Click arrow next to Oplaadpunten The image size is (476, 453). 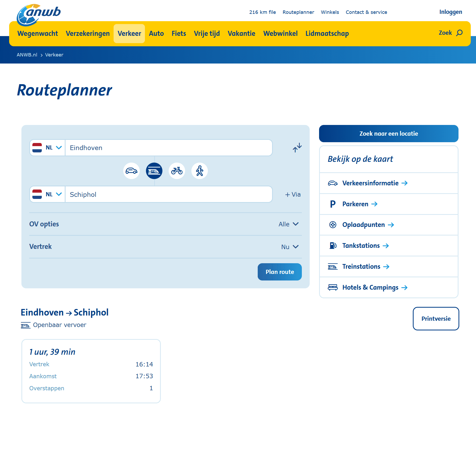[391, 225]
